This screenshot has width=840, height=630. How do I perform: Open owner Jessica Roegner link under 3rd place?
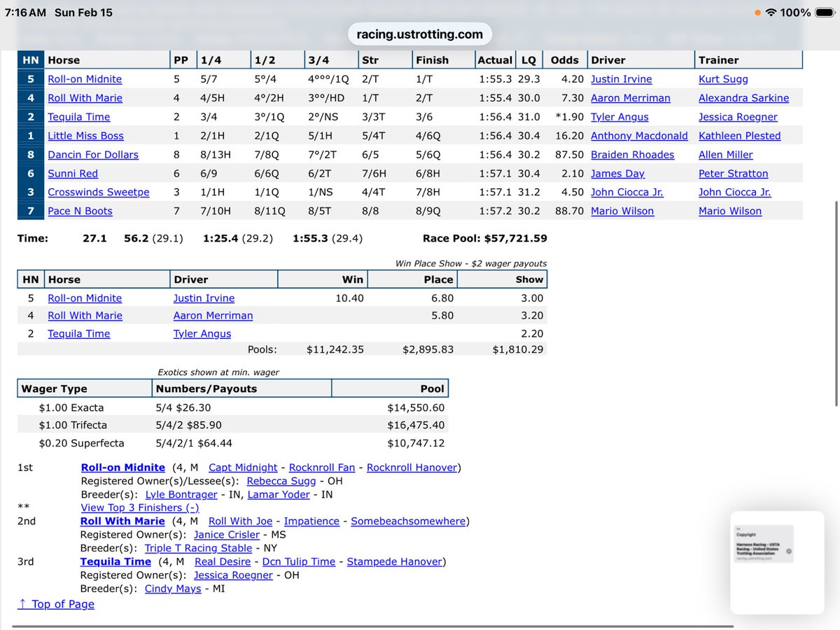tap(233, 575)
